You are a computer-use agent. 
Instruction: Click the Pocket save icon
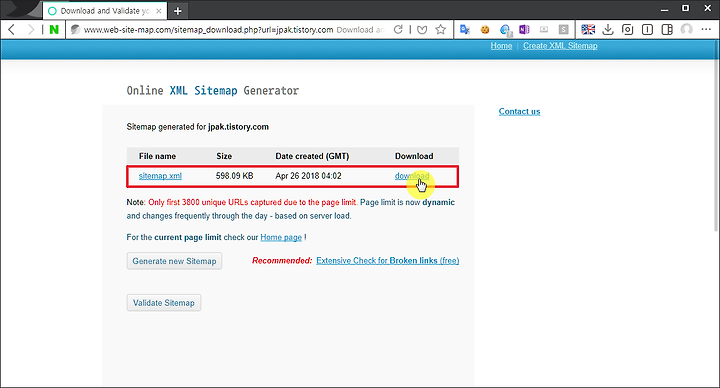[422, 30]
